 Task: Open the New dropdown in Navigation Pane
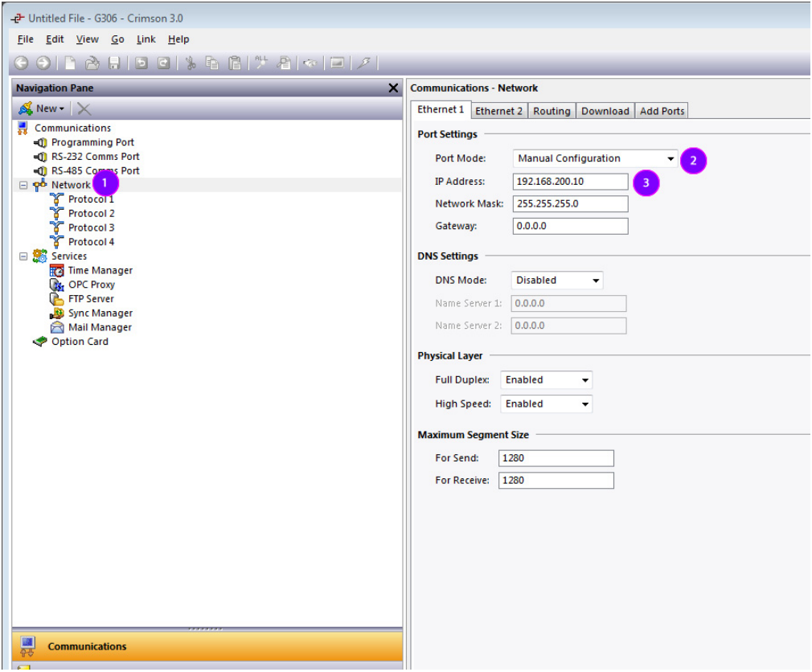(x=42, y=109)
